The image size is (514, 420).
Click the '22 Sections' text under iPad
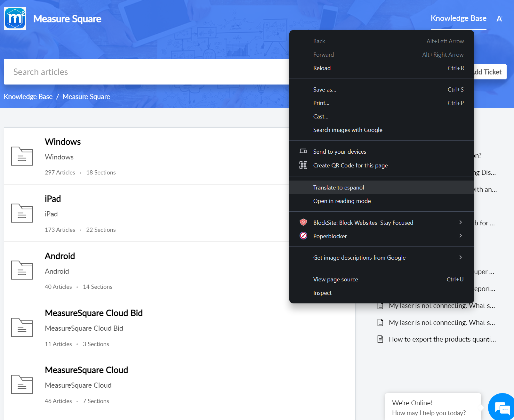pyautogui.click(x=101, y=230)
